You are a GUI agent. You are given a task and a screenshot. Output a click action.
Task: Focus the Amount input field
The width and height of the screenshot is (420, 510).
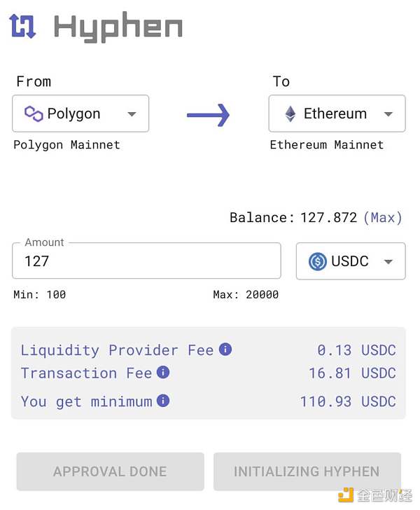pos(146,261)
